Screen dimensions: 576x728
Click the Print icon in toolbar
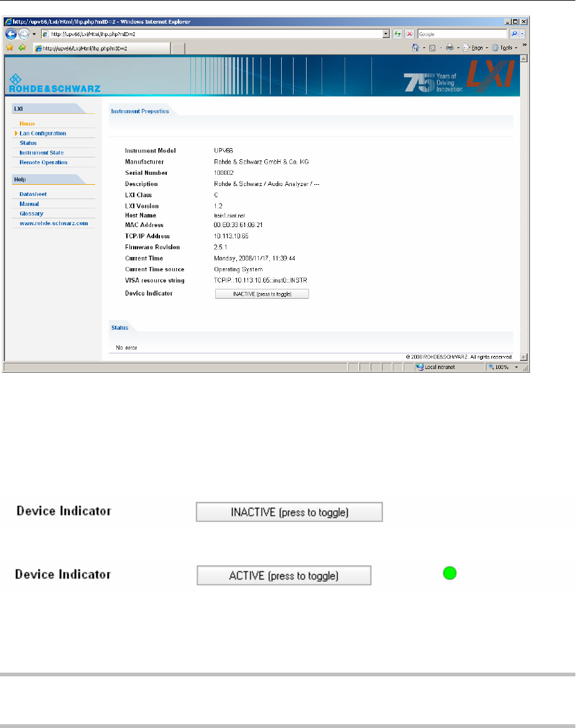pyautogui.click(x=449, y=47)
